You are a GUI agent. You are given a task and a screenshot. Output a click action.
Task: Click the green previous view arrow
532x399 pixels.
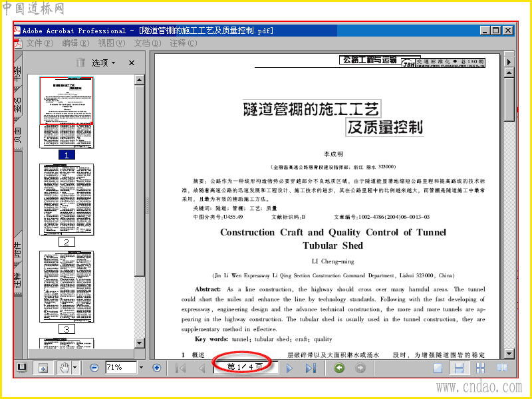tap(339, 368)
